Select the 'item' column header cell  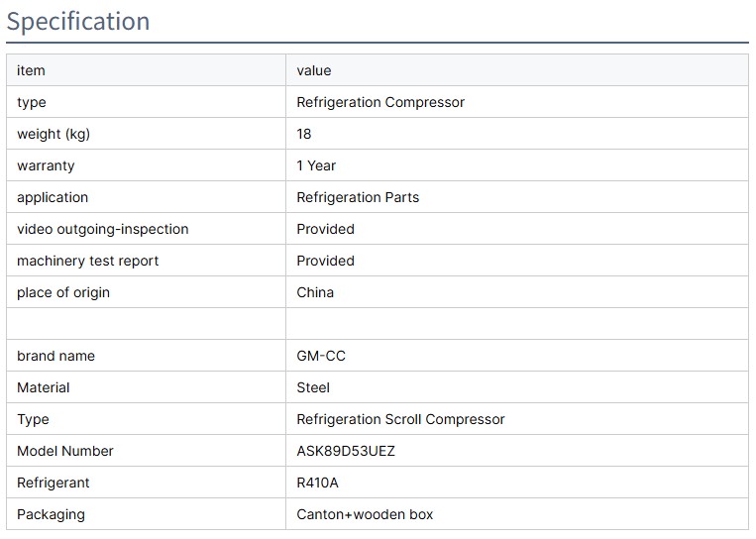click(x=31, y=70)
